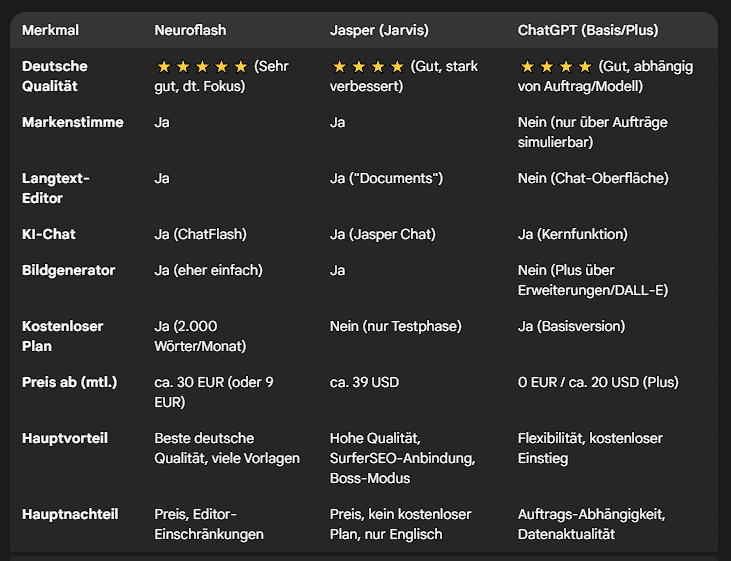Click the first star in ChatGPT rating
731x561 pixels.
coord(527,67)
